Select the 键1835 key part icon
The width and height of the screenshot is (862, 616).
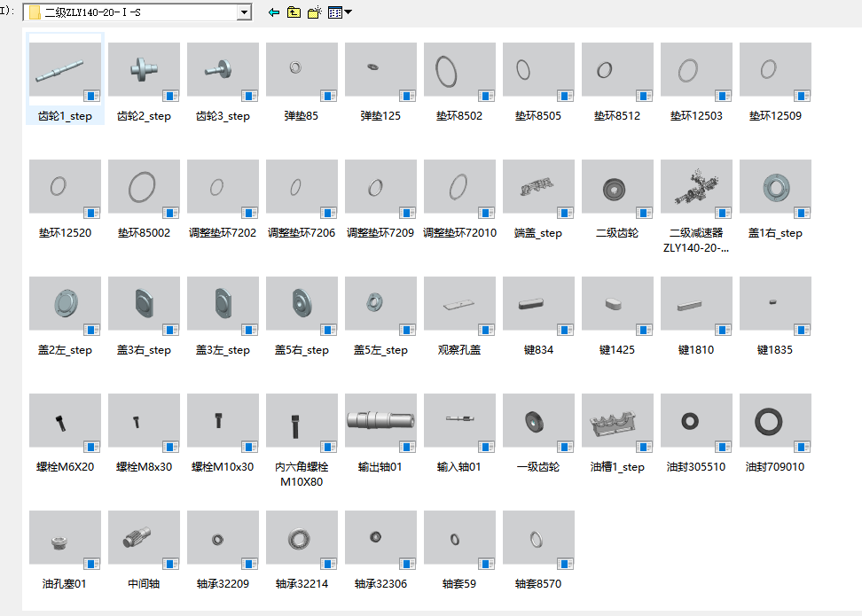pyautogui.click(x=776, y=307)
